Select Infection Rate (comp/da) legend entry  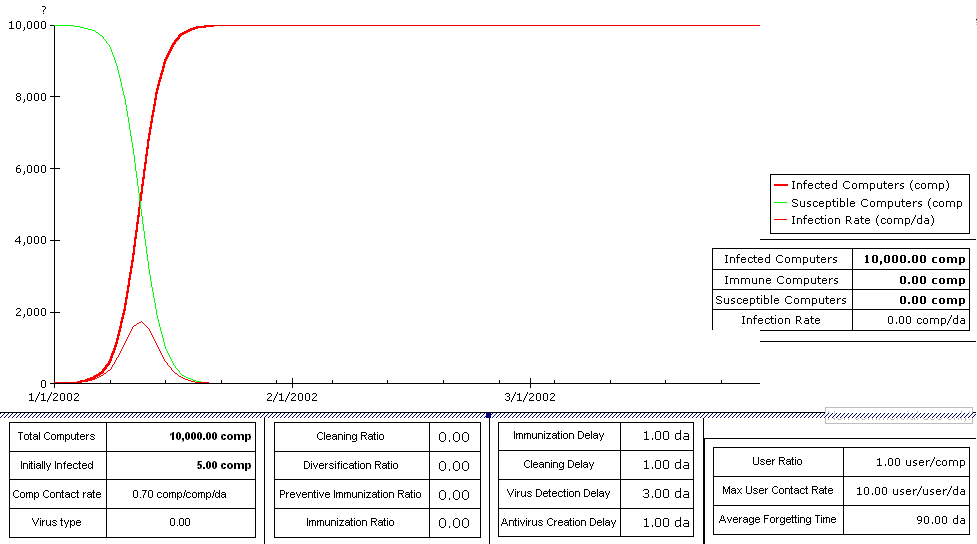point(854,220)
